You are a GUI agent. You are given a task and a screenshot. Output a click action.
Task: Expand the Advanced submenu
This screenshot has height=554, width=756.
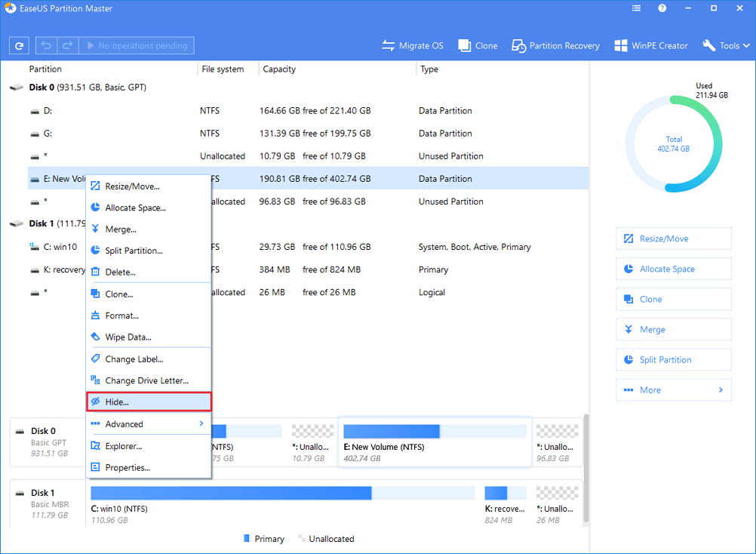click(x=149, y=424)
